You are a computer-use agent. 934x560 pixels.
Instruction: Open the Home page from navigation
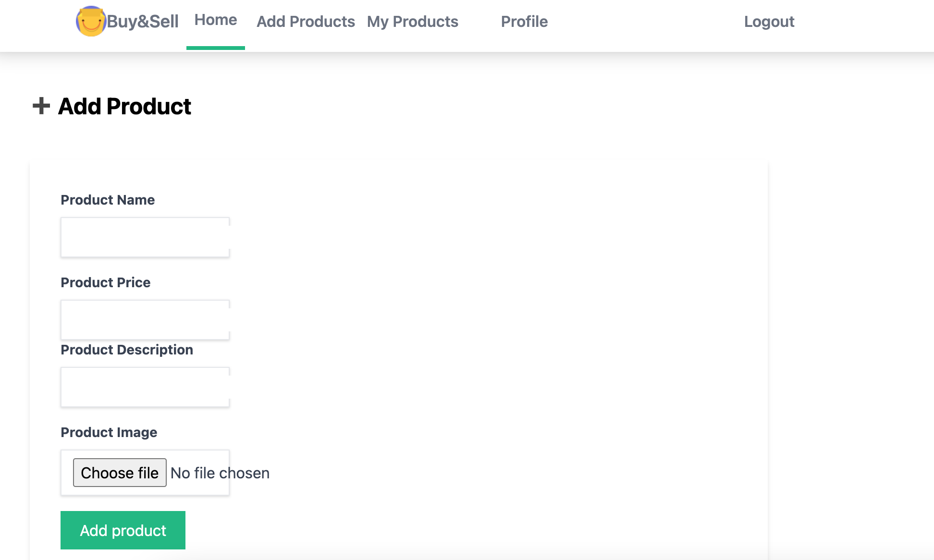tap(215, 20)
